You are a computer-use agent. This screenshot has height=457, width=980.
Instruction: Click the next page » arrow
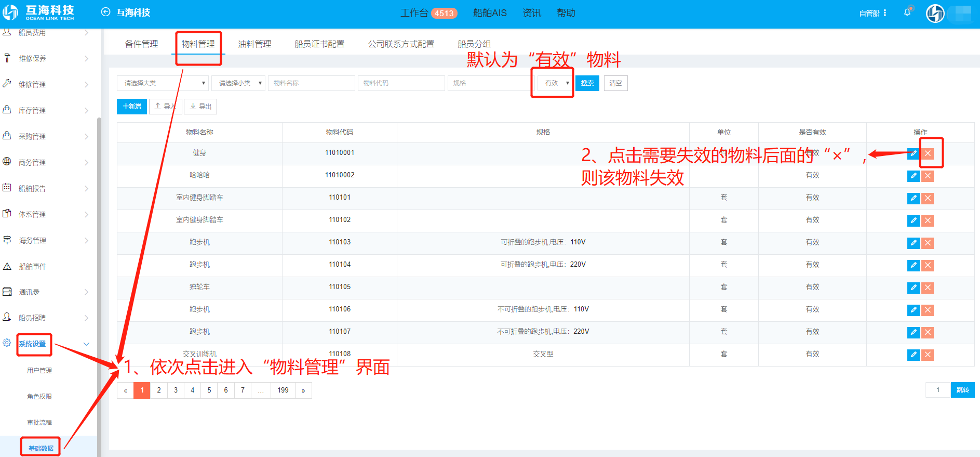[x=303, y=390]
